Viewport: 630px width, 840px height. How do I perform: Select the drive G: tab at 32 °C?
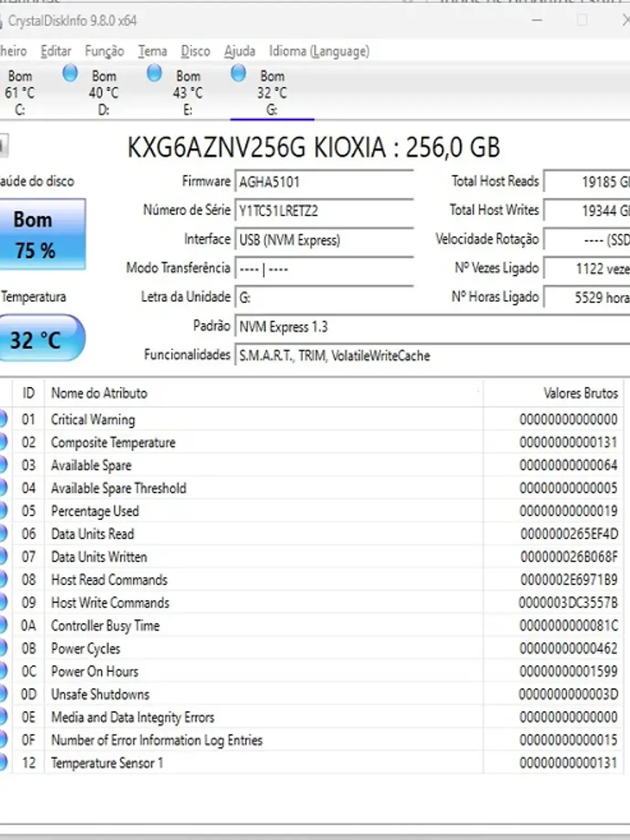click(x=272, y=92)
